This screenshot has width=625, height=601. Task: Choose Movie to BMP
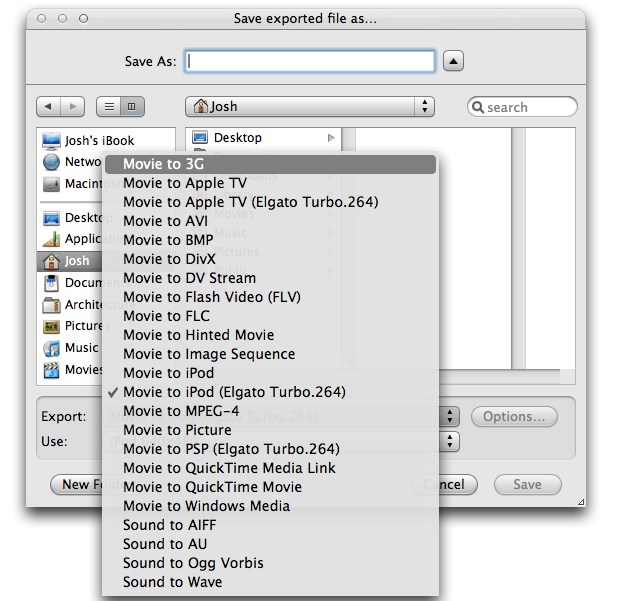pos(270,240)
